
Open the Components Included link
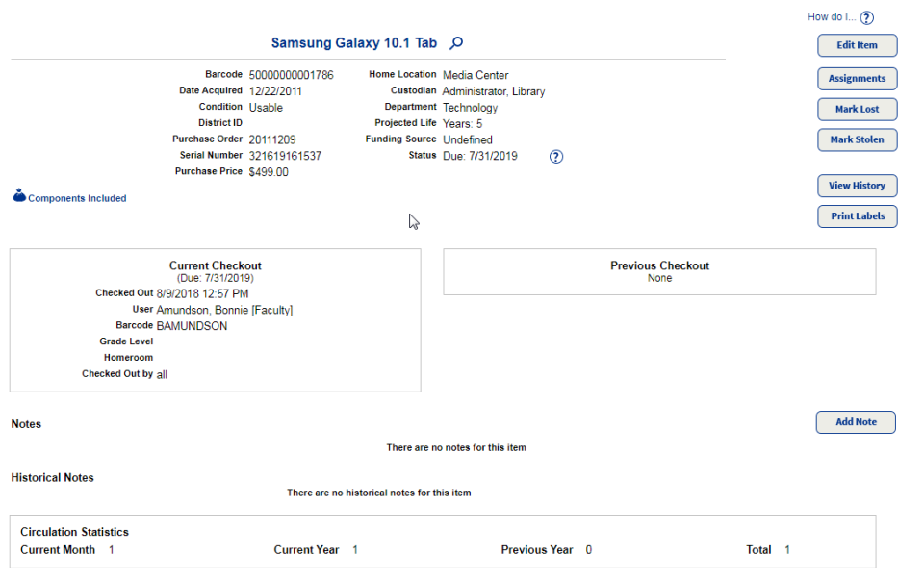(77, 198)
